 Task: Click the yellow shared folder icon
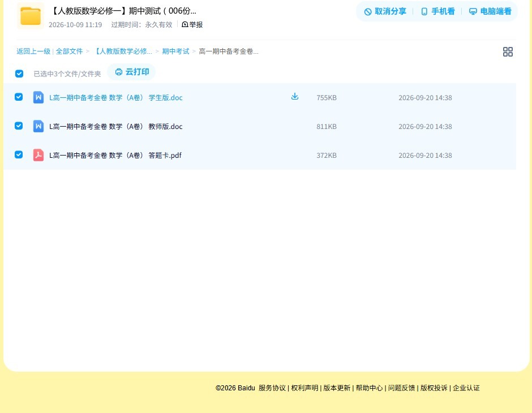click(31, 16)
